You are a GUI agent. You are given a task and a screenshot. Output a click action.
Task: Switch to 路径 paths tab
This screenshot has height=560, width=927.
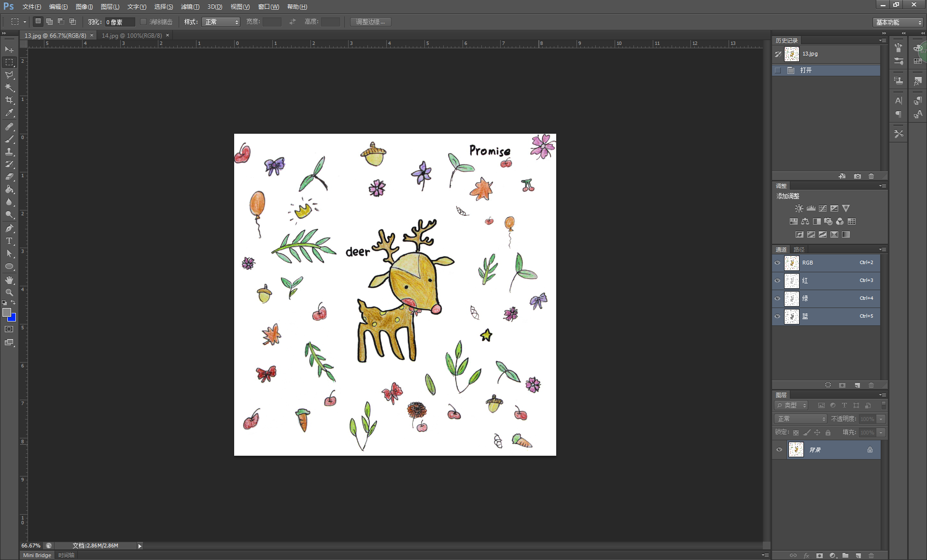click(799, 250)
